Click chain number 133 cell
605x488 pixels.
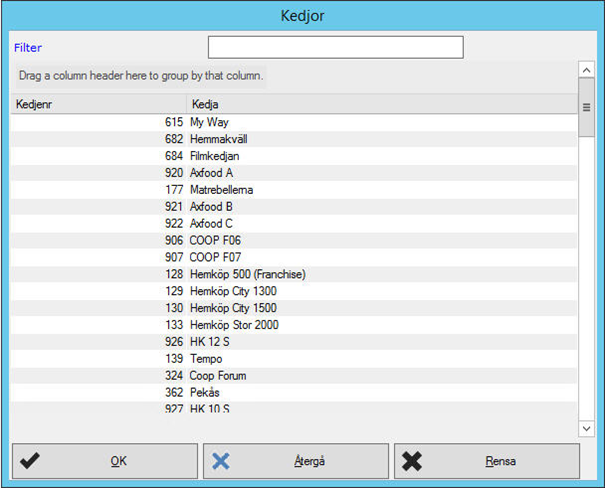point(98,325)
